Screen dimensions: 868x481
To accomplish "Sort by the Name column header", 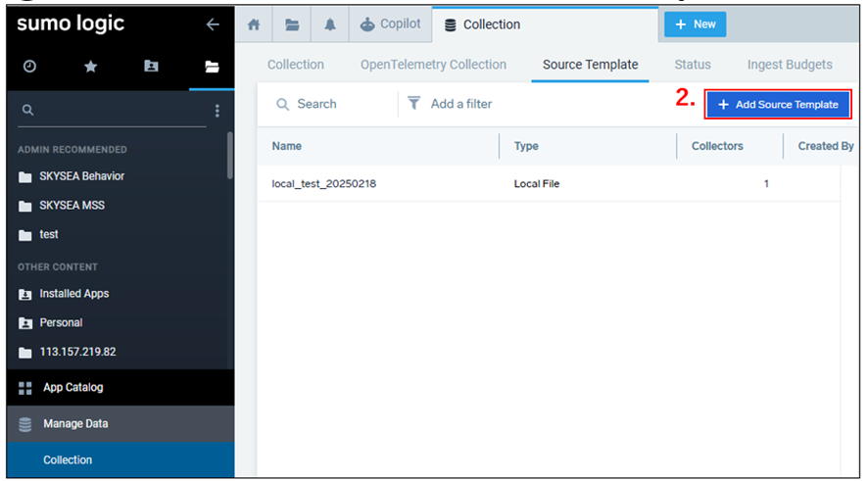I will coord(287,146).
